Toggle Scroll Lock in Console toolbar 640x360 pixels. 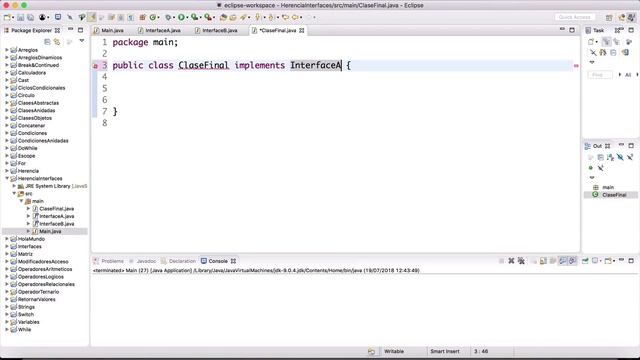point(543,261)
